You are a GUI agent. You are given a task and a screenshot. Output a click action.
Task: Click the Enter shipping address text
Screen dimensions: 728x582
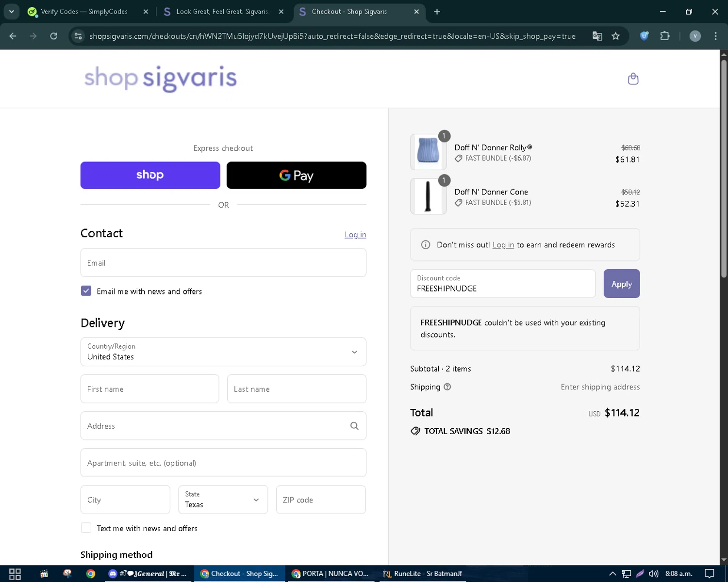pos(600,387)
